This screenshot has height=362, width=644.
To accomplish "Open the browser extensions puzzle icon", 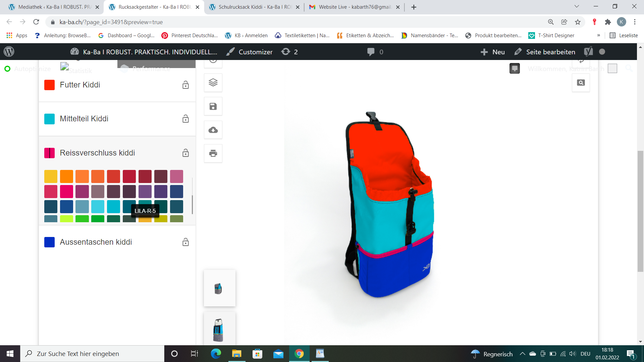I will click(608, 22).
